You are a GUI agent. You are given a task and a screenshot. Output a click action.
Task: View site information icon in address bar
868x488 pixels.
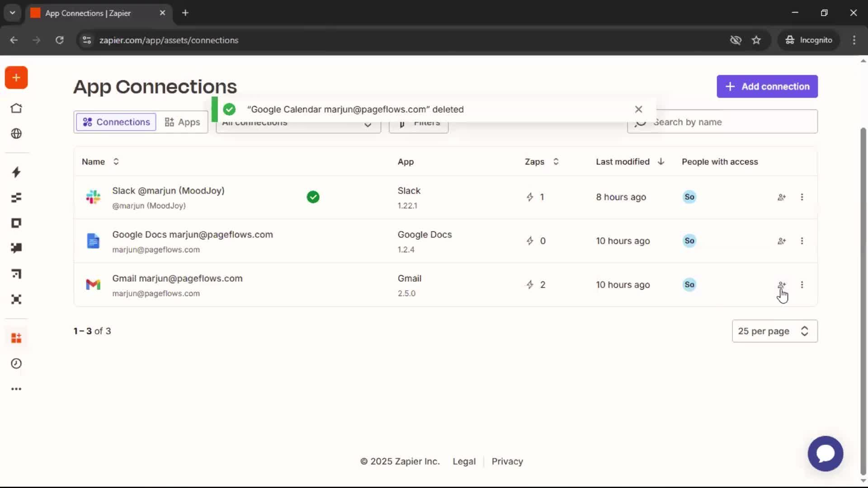click(87, 40)
